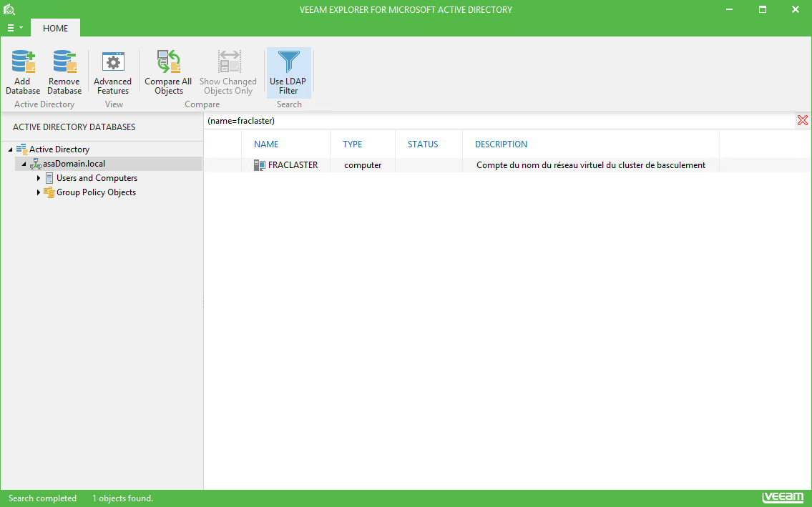
Task: Collapse the asaDomain.local node
Action: [x=24, y=164]
